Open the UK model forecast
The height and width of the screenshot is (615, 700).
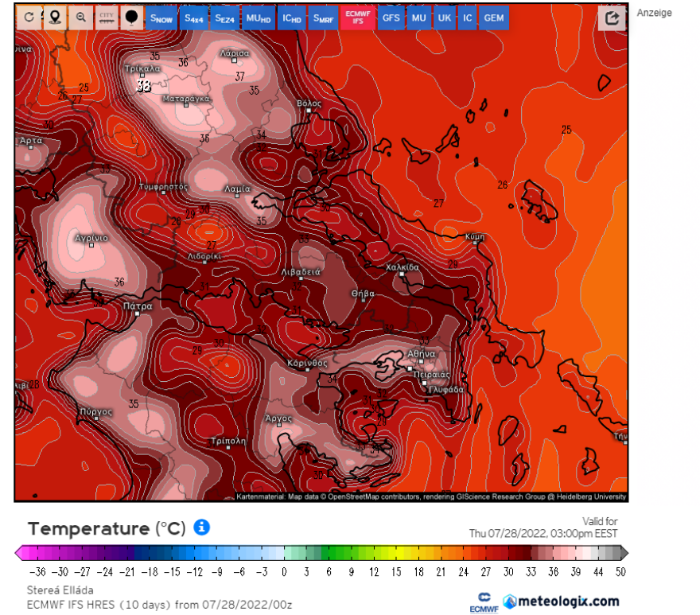[444, 18]
